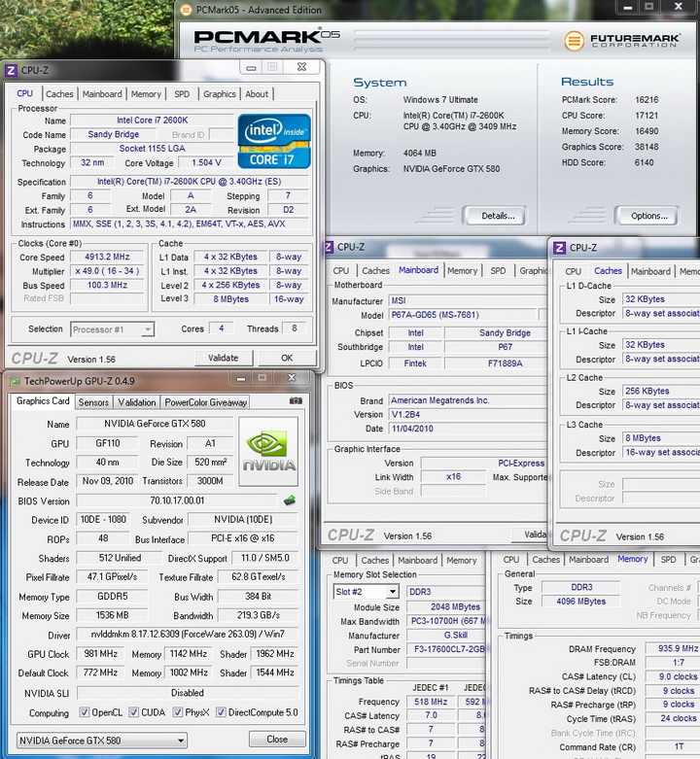
Task: Click the BIOS Version 70.10.17.00.01 field
Action: coord(177,501)
